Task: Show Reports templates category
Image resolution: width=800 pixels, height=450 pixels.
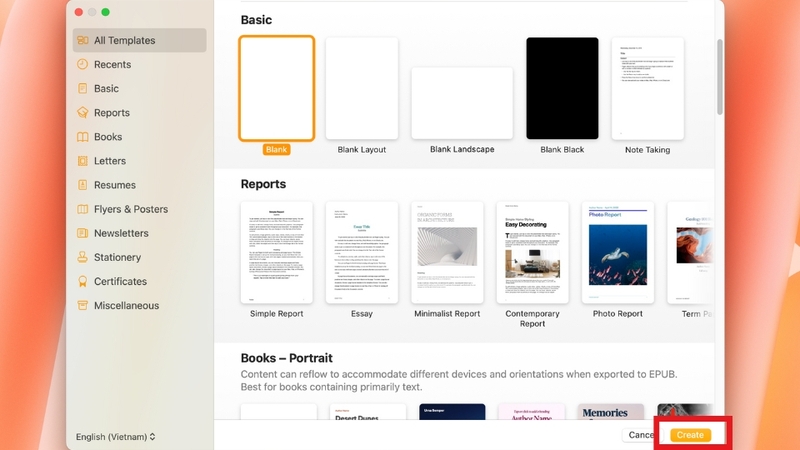Action: coord(139,113)
